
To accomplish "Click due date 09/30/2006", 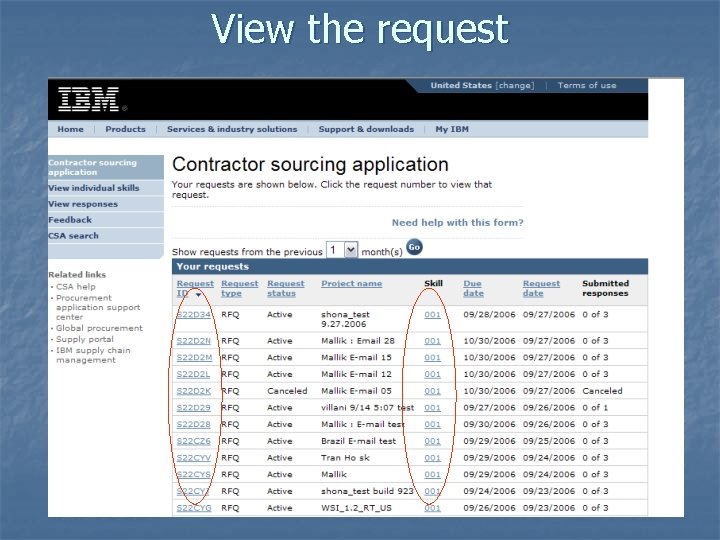I will (489, 424).
